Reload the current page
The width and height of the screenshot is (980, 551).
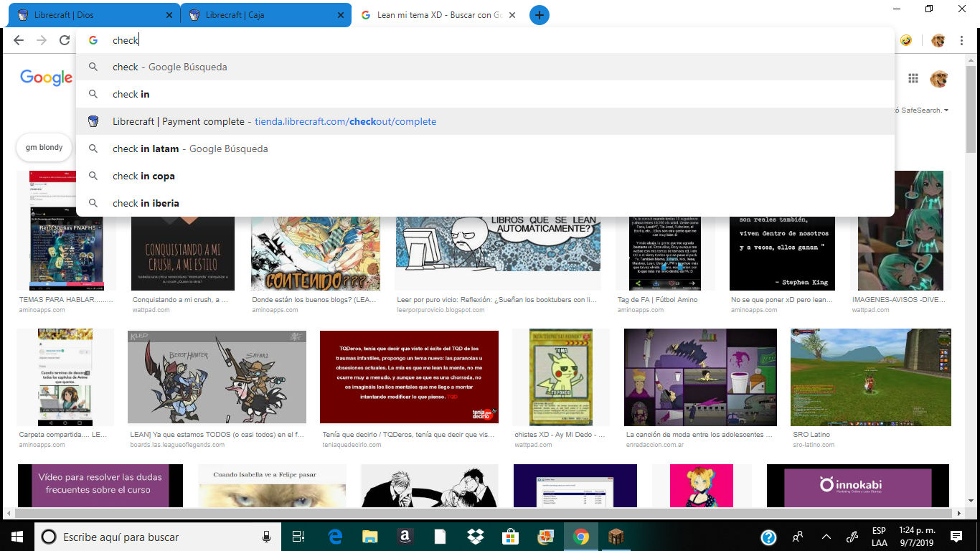tap(65, 40)
